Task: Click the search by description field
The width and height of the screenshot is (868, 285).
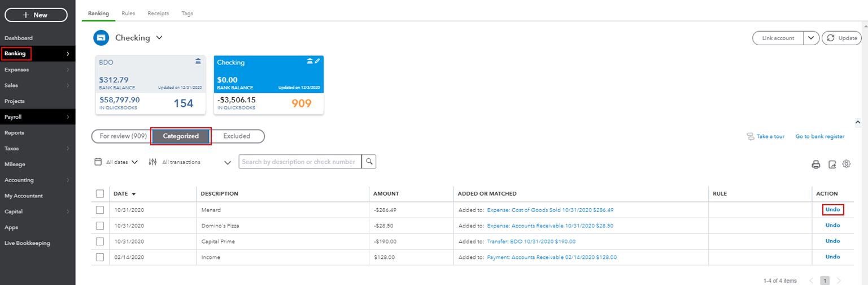Action: point(300,162)
